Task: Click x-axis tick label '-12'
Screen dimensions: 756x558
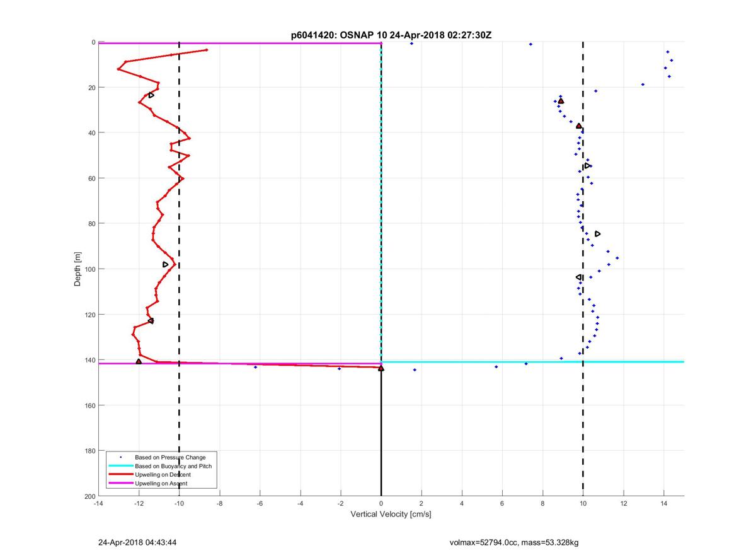Action: point(139,503)
